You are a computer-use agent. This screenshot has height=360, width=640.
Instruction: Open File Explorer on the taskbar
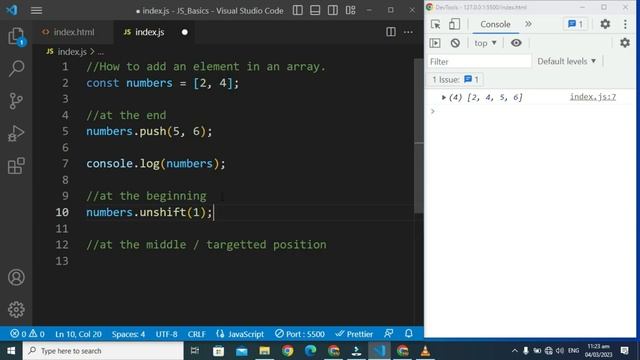(x=264, y=351)
